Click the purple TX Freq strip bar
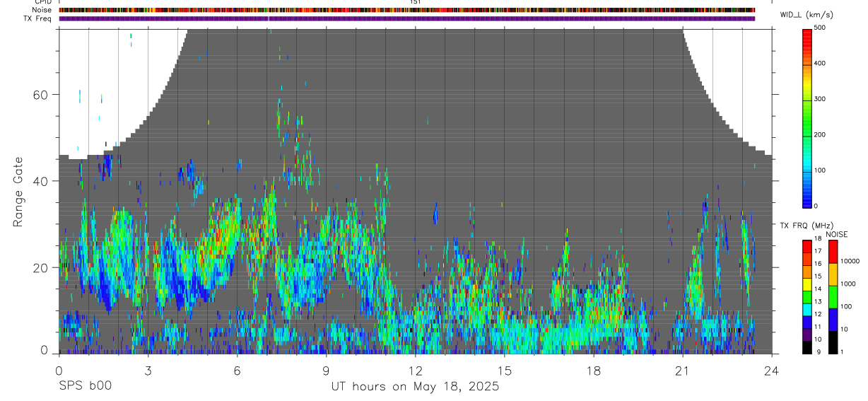 [407, 18]
